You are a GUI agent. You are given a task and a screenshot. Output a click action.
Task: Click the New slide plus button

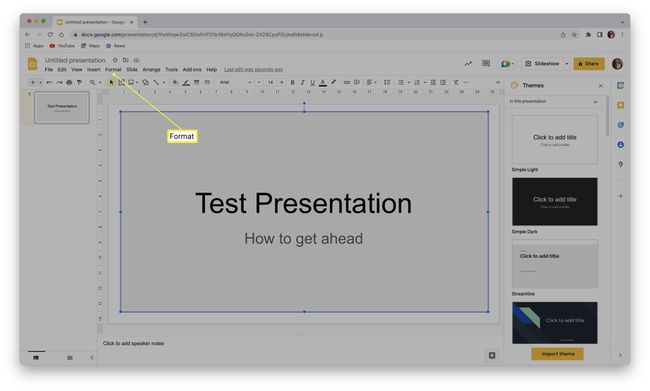[x=33, y=83]
